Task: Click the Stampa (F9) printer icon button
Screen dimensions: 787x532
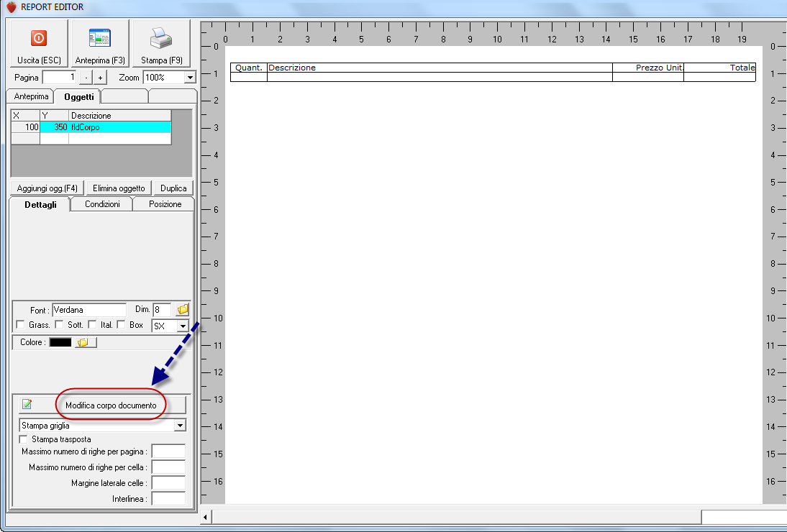Action: (x=162, y=43)
